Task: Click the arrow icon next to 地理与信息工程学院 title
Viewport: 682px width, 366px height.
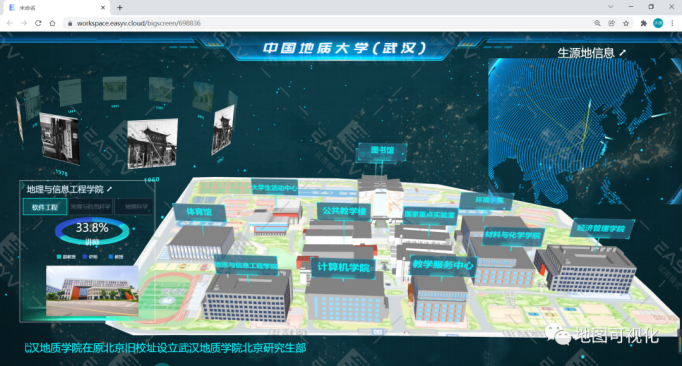Action: coord(109,189)
